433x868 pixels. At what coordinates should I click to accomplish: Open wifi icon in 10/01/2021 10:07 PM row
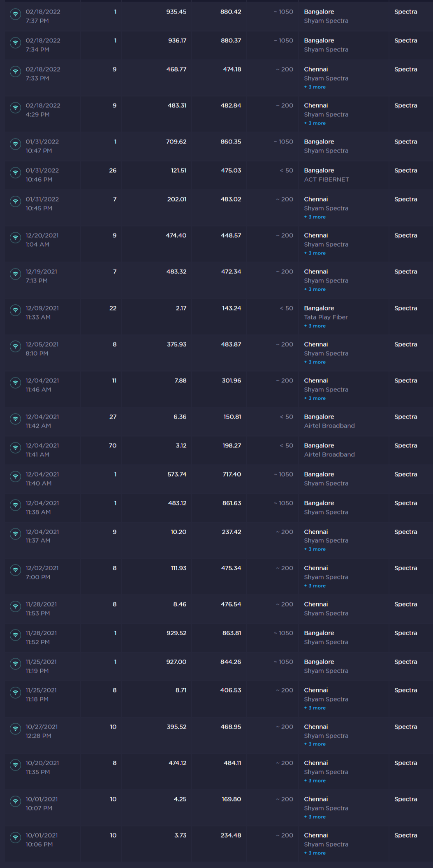[x=16, y=801]
